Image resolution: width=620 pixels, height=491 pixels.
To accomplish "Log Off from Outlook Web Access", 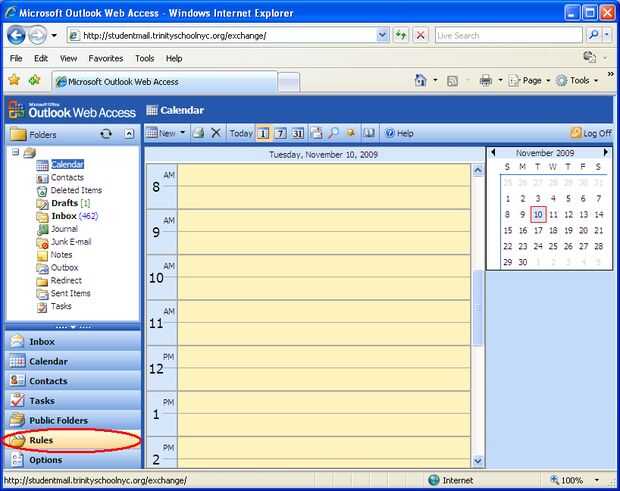I will point(591,133).
